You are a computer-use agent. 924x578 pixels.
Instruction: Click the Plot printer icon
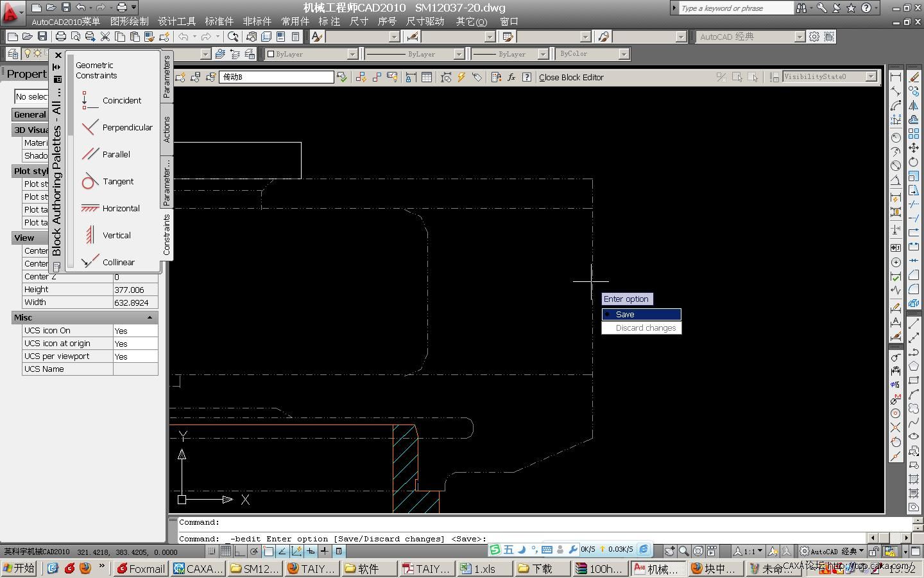[x=61, y=37]
